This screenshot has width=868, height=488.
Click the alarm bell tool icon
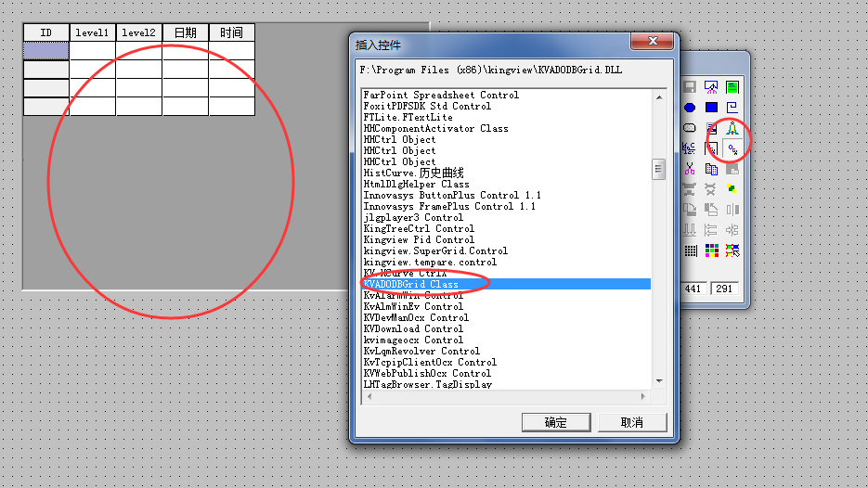point(732,128)
